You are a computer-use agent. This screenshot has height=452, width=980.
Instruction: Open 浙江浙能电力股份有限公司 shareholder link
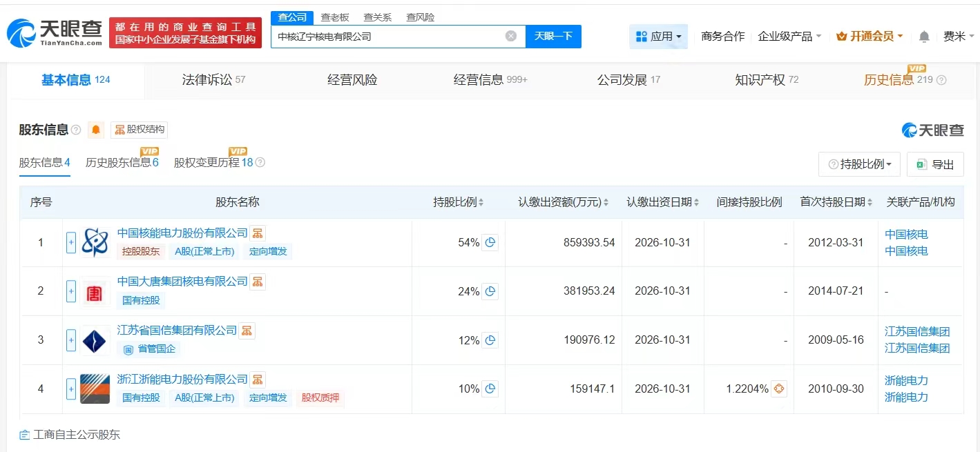(182, 380)
